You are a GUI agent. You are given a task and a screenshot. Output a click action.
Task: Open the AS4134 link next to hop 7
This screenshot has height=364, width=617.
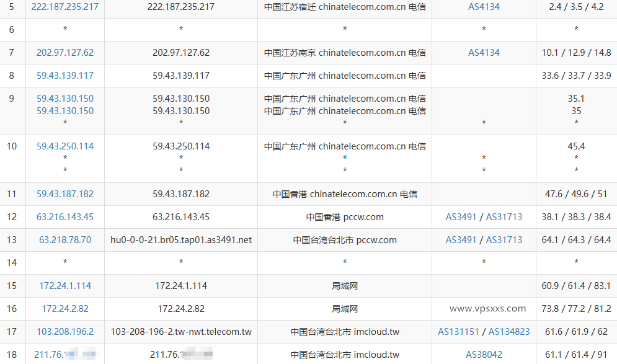[483, 53]
